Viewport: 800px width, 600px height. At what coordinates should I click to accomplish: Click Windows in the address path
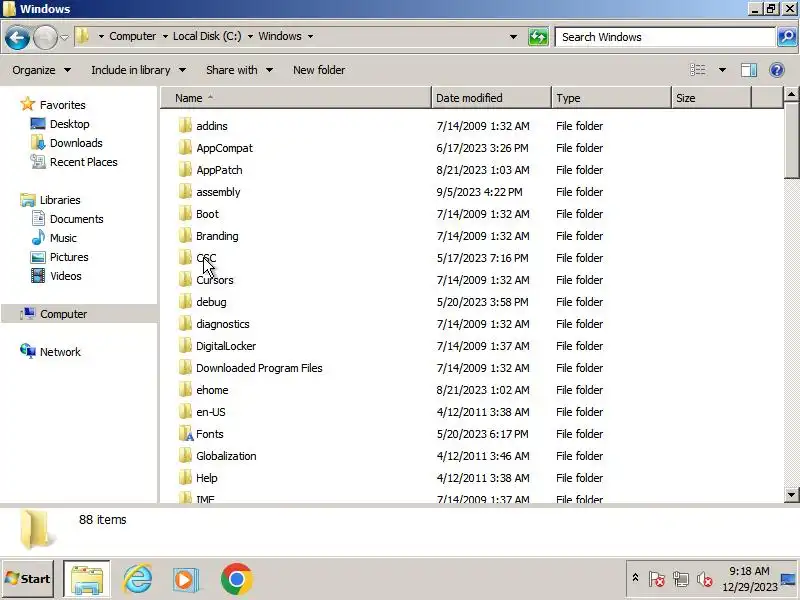pyautogui.click(x=280, y=36)
